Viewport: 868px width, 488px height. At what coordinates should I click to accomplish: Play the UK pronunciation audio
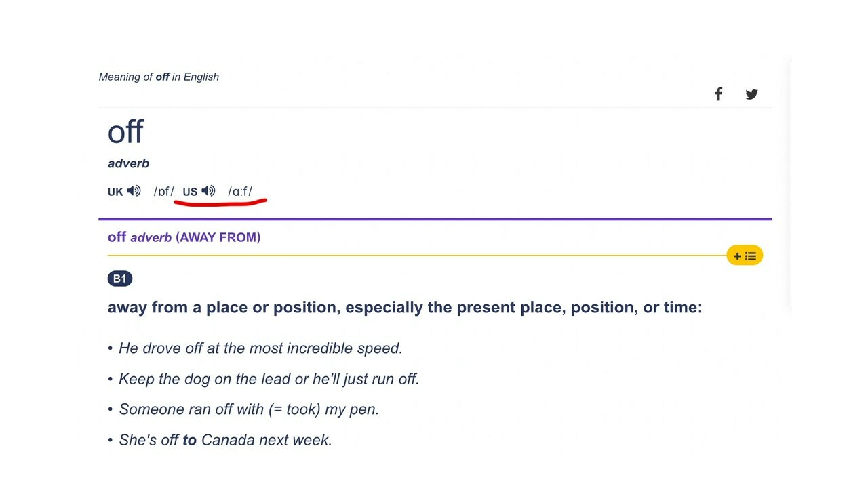coord(134,191)
